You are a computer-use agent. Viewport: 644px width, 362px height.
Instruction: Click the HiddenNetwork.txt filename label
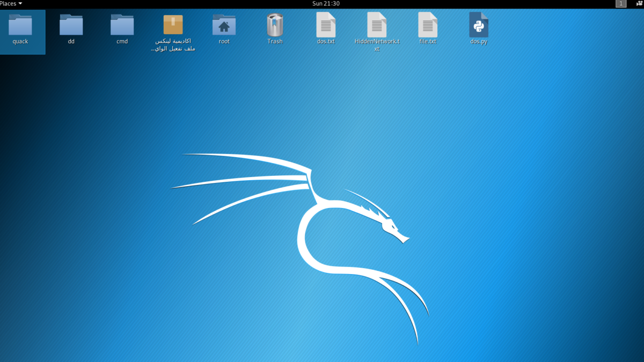pyautogui.click(x=377, y=45)
